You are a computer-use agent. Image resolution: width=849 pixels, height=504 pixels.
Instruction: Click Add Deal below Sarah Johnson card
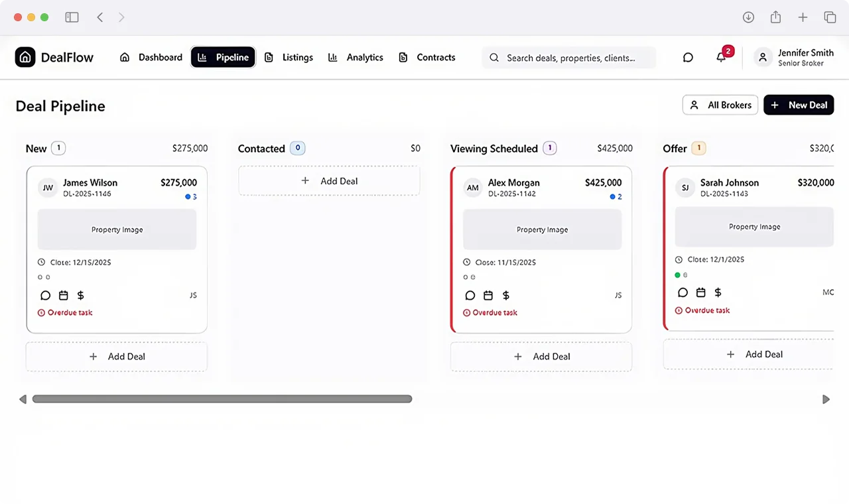click(748, 354)
